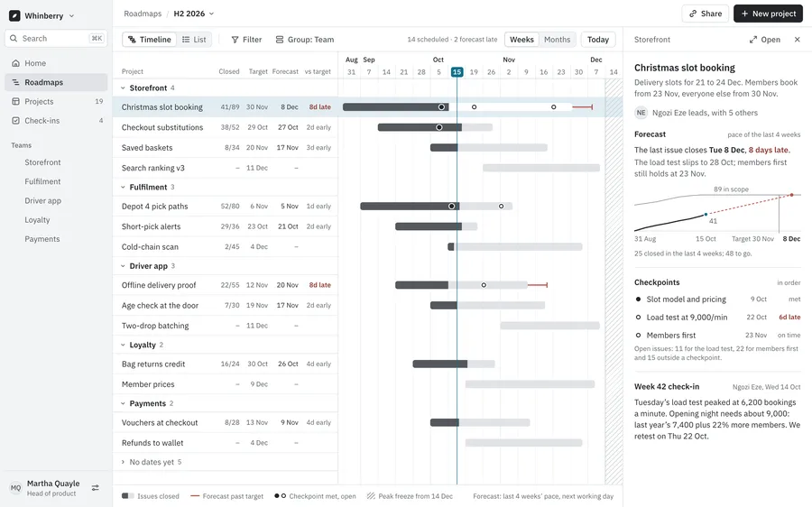
Task: Click the MQ user avatar
Action: [x=15, y=488]
